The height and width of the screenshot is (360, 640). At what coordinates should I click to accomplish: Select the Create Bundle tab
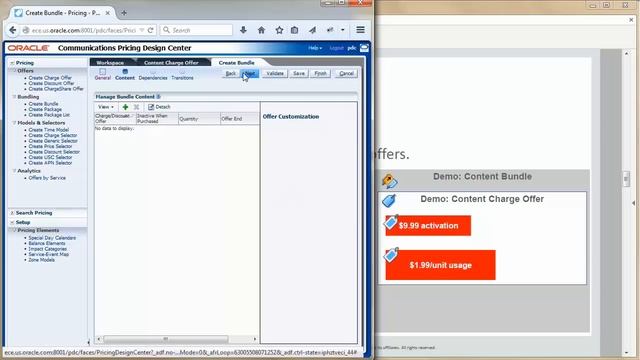(x=236, y=63)
